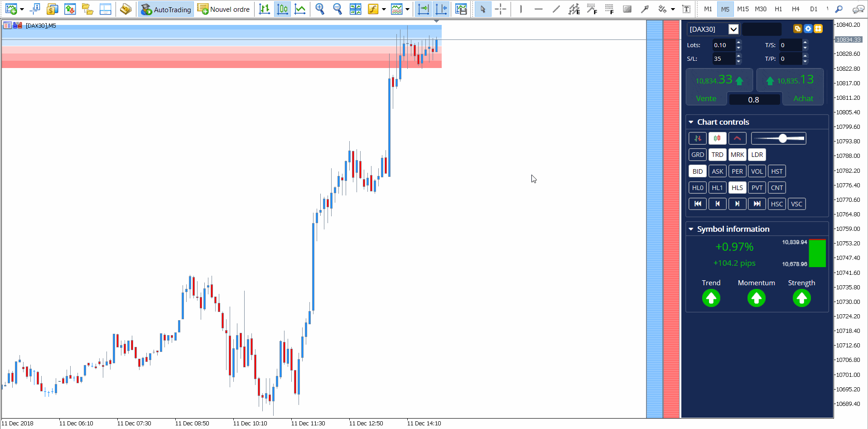Select the rectangle shape tool

[x=627, y=9]
